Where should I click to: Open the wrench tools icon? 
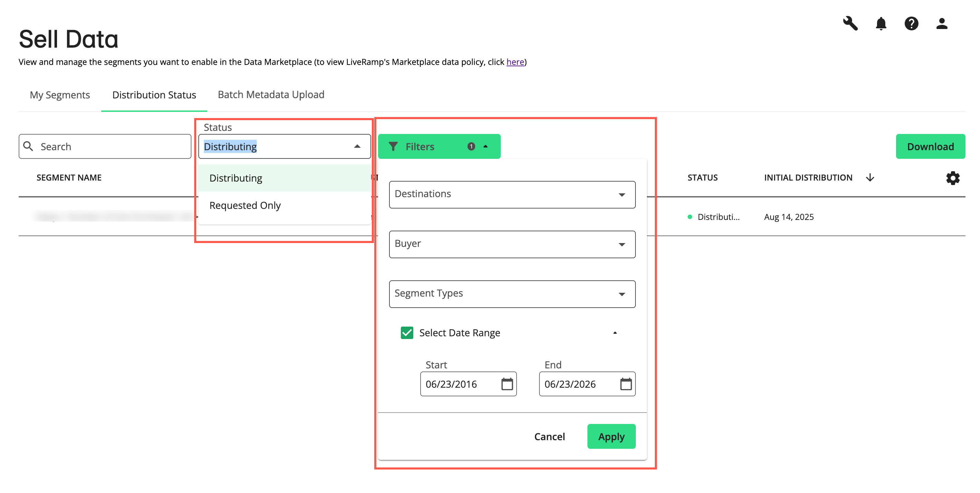[850, 23]
